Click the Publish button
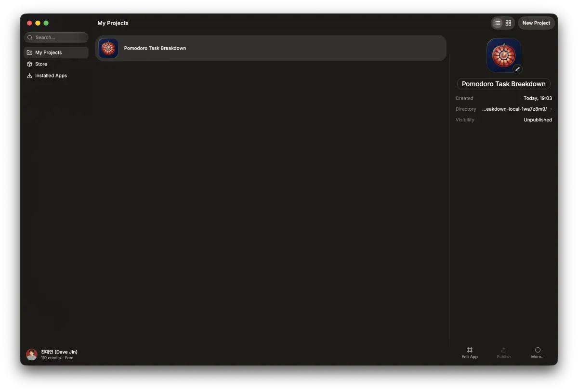This screenshot has height=392, width=578. [x=504, y=353]
